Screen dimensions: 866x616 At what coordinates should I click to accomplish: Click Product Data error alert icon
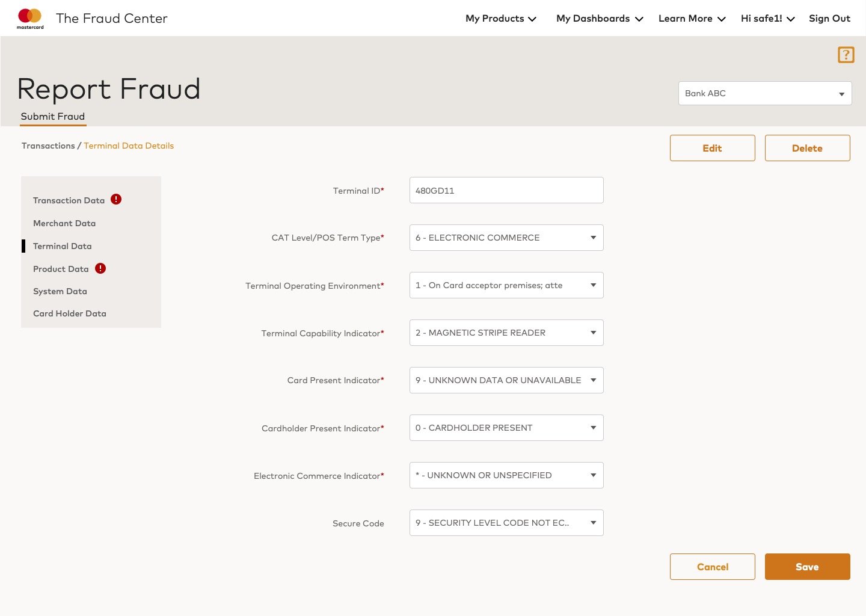point(100,268)
